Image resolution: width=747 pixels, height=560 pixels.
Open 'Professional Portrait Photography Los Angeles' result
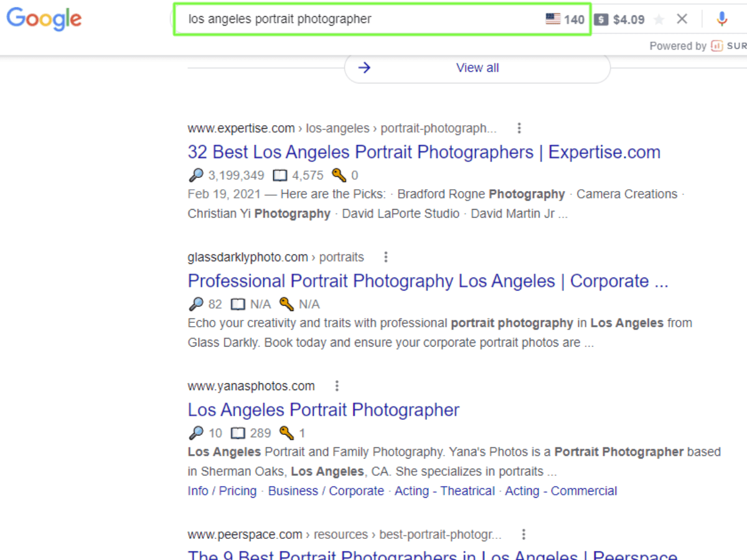(428, 281)
